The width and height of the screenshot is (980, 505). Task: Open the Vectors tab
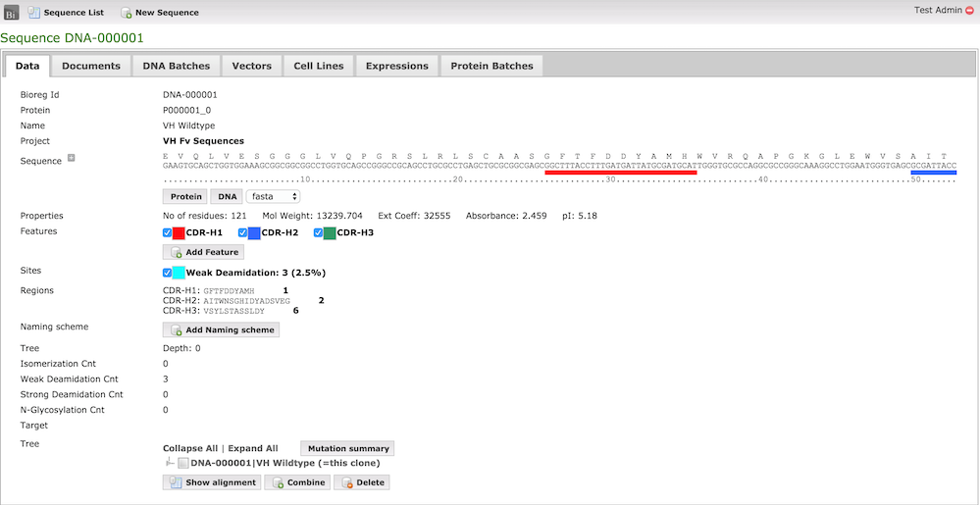tap(251, 66)
